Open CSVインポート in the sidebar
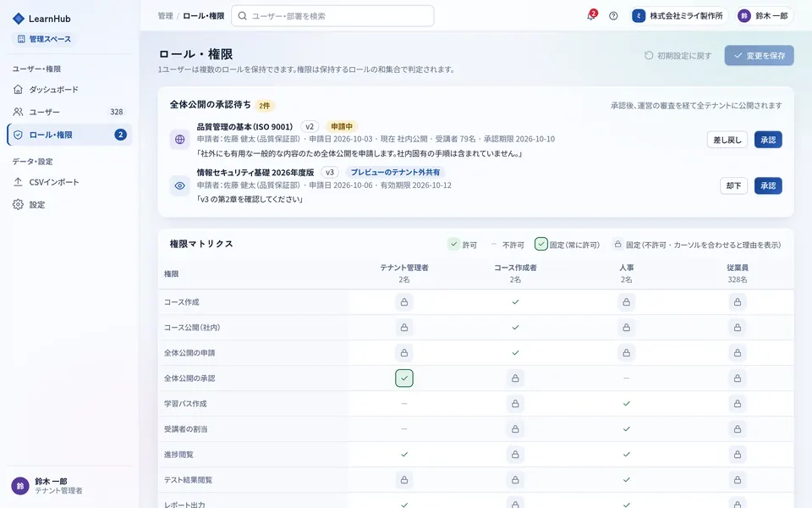 click(69, 183)
